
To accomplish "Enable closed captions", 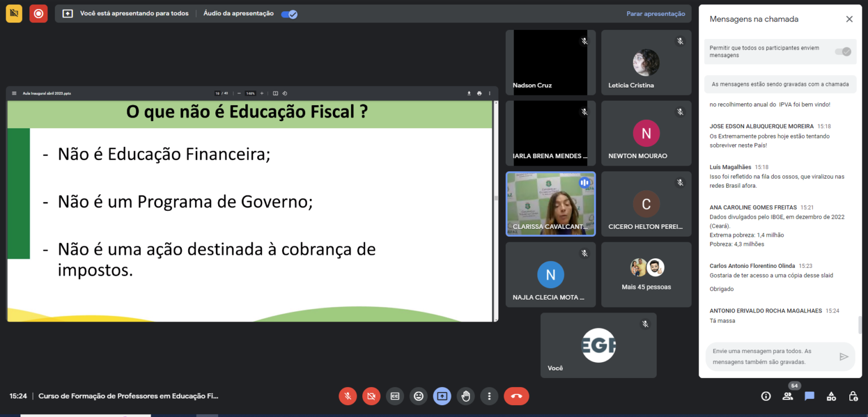I will click(x=395, y=396).
